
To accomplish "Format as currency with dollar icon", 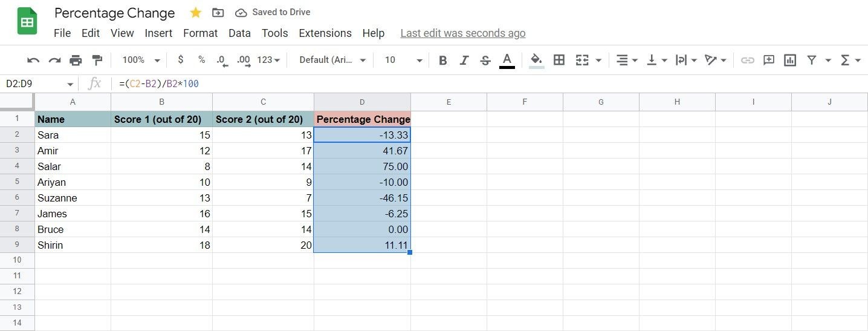I will (181, 60).
